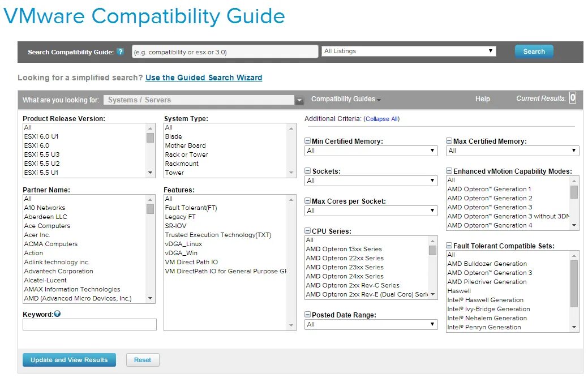Open the All Listings dropdown
The width and height of the screenshot is (588, 378).
409,51
